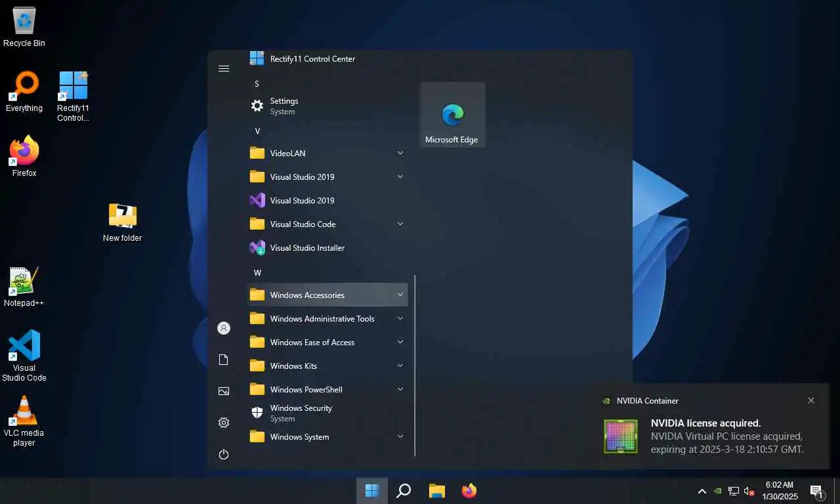Expand the Windows Kits folder
The image size is (840, 504).
(x=327, y=366)
